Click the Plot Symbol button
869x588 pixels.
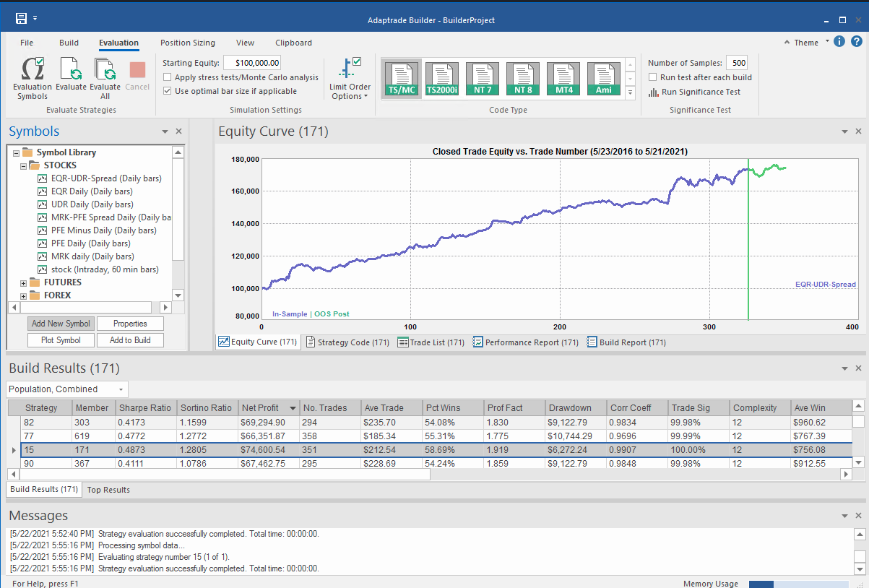61,340
